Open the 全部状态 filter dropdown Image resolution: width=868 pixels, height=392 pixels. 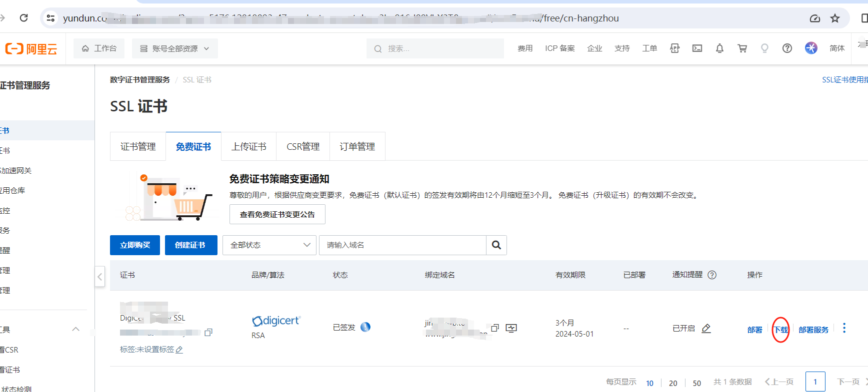click(x=269, y=245)
